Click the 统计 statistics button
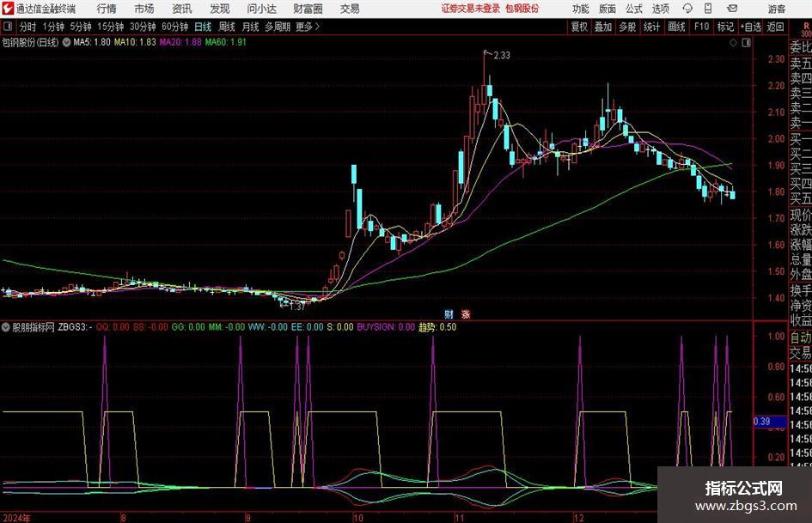812x523 pixels. pos(651,27)
